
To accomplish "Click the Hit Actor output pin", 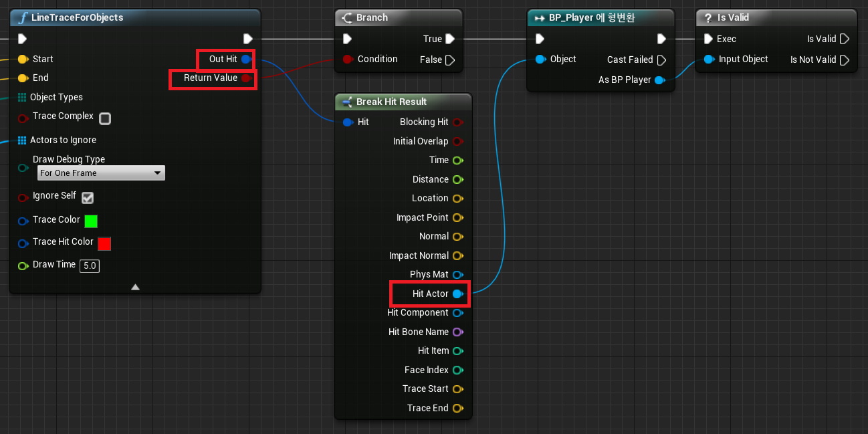I will [458, 294].
